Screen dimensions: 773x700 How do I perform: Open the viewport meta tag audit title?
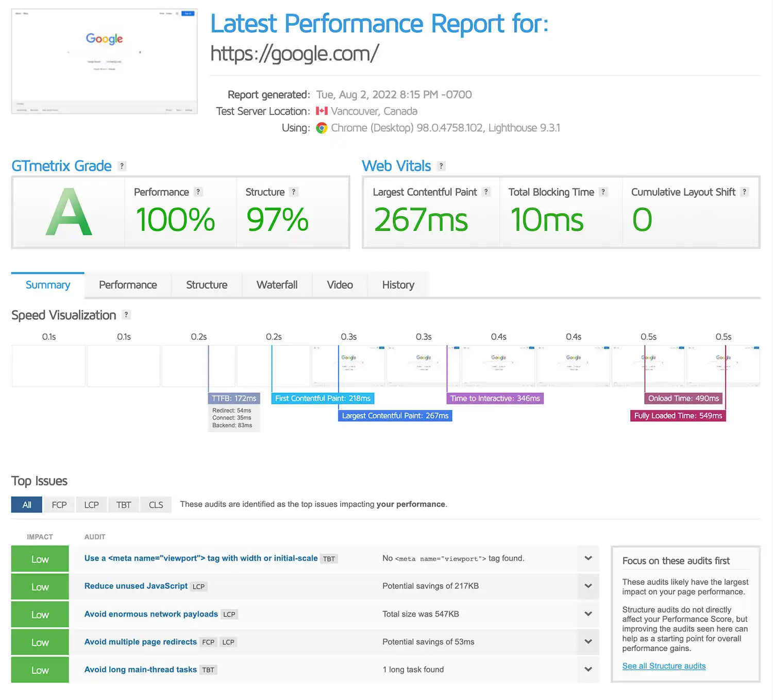coord(201,558)
